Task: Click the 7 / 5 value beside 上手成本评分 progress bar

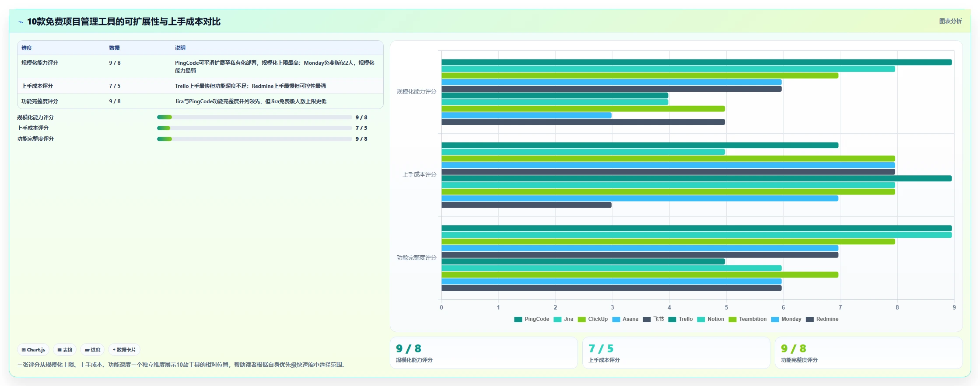Action: pyautogui.click(x=361, y=128)
